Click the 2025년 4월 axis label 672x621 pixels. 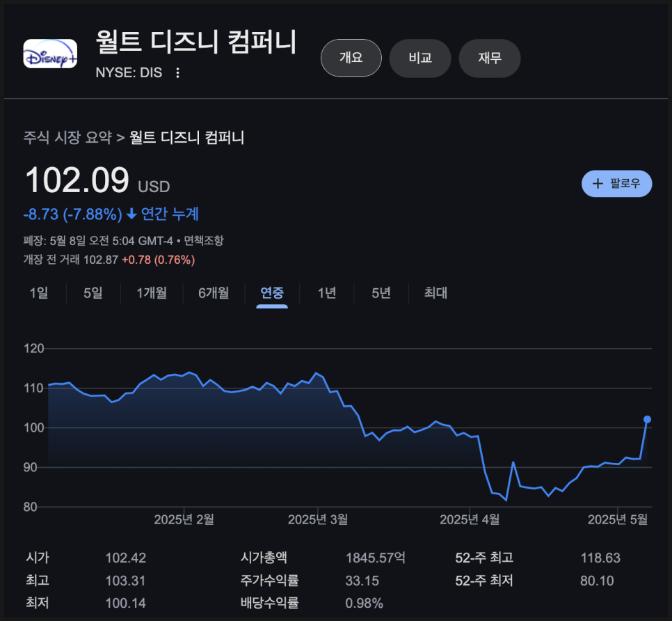tap(470, 520)
